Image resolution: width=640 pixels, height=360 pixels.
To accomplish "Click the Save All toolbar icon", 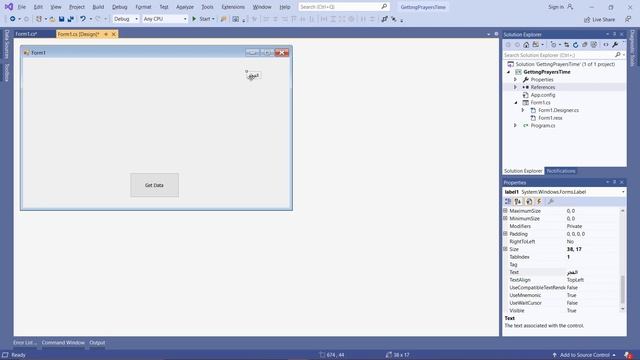I will point(71,19).
